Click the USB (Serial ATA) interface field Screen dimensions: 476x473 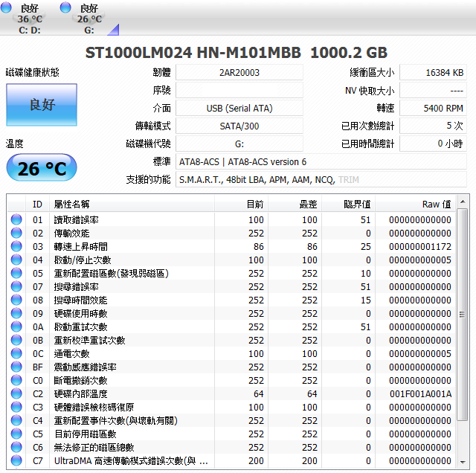click(239, 108)
